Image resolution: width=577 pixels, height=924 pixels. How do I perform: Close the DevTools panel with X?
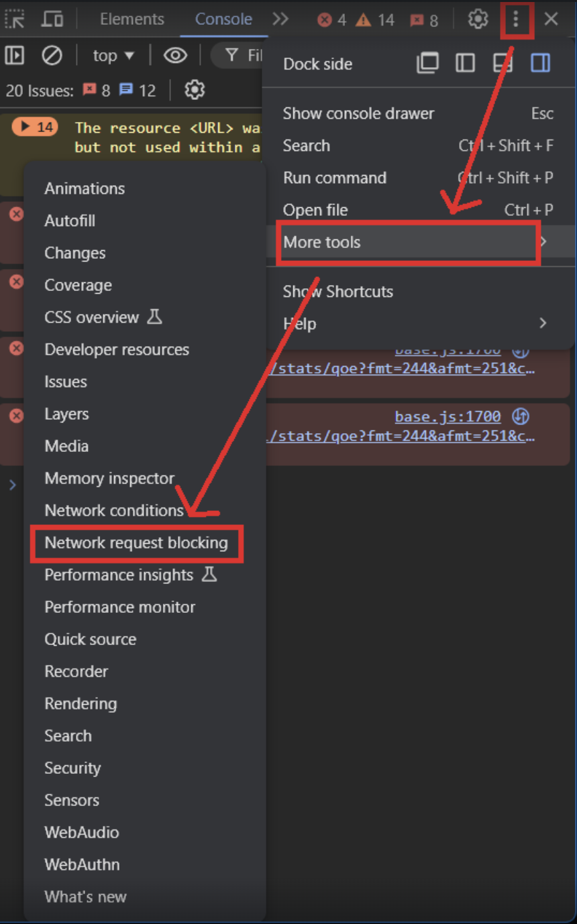pos(552,19)
